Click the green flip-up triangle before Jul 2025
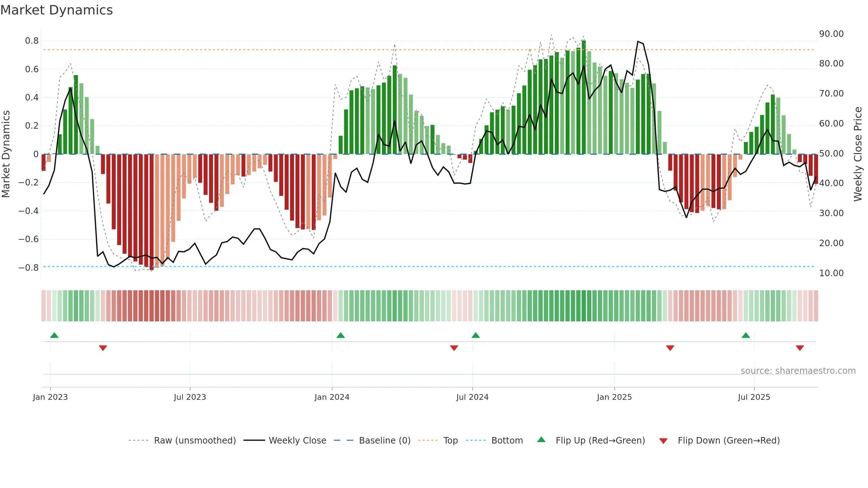The width and height of the screenshot is (868, 488). pyautogui.click(x=746, y=335)
